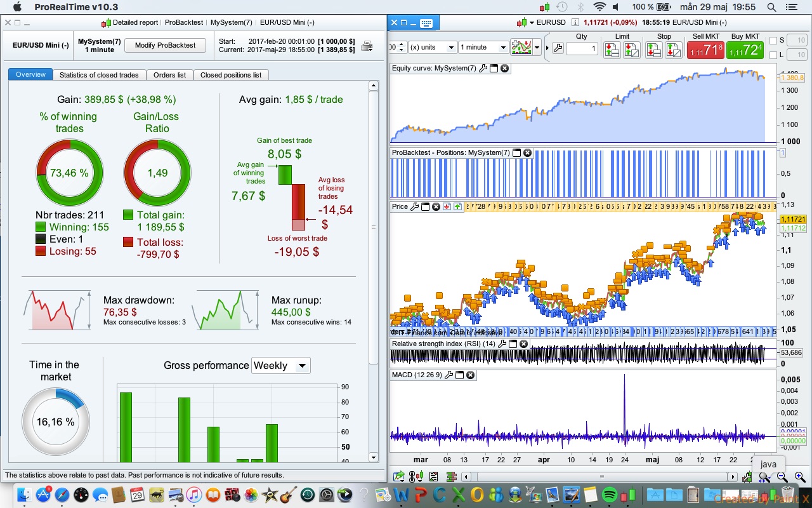Viewport: 812px width, 508px height.
Task: Click the units stepper control
Action: pyautogui.click(x=402, y=48)
